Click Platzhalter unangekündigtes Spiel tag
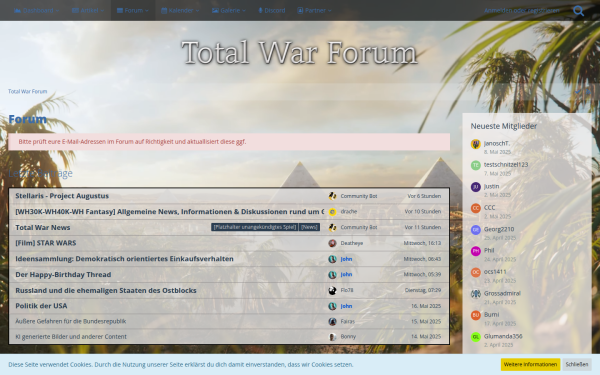This screenshot has height=375, width=600. (x=254, y=227)
